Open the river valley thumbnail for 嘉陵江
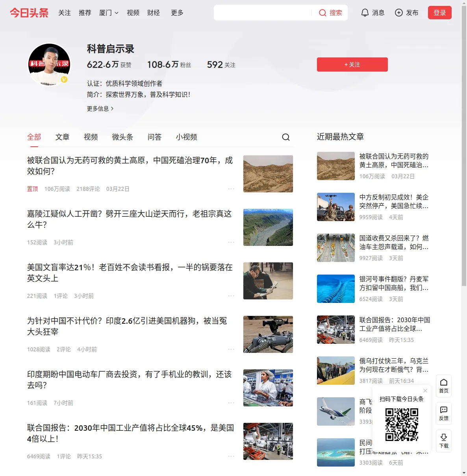 point(268,227)
